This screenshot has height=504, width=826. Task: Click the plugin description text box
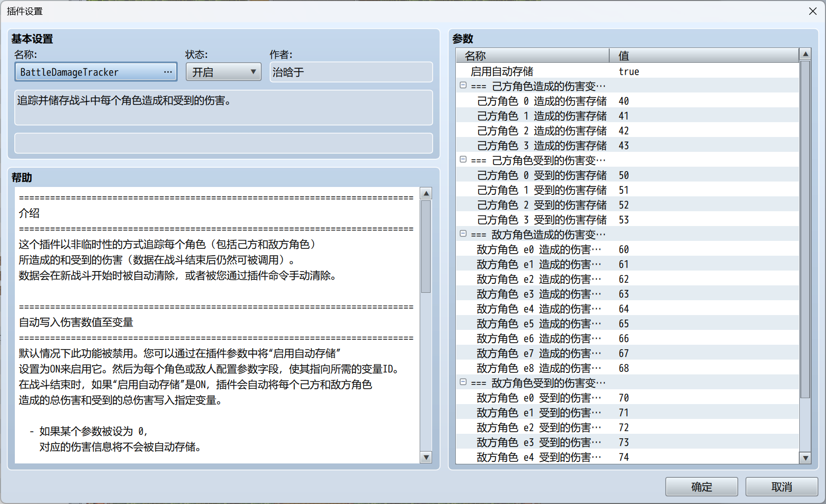224,107
